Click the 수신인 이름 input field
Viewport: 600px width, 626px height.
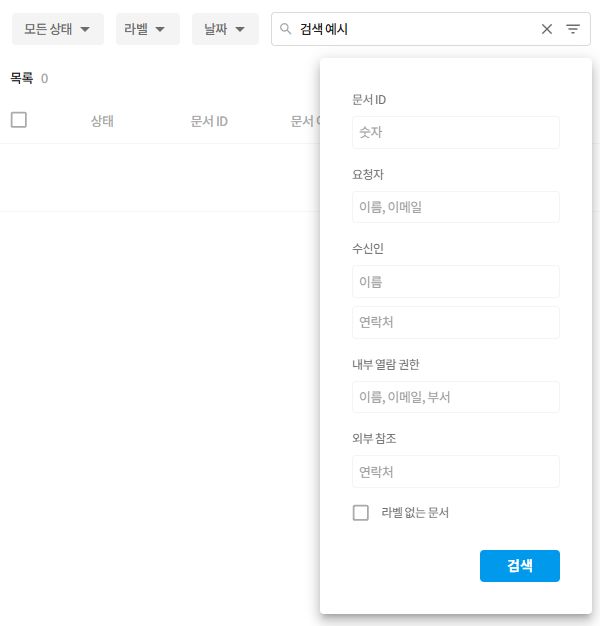tap(455, 281)
